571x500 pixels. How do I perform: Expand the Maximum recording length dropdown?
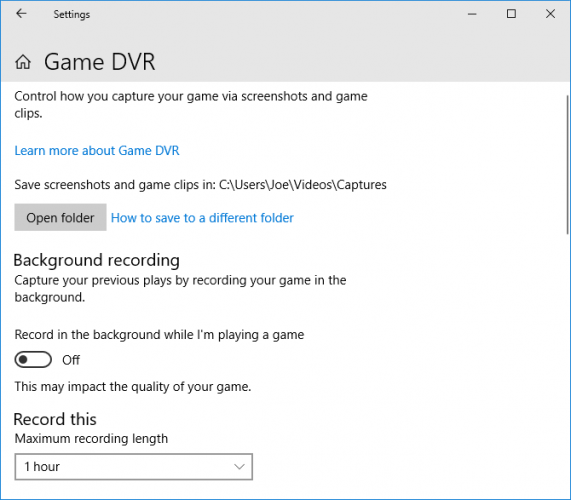tap(134, 466)
